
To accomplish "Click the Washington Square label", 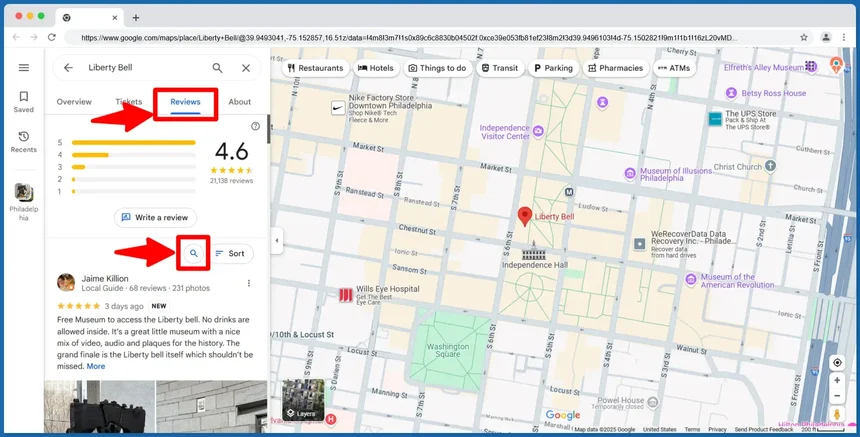I will pyautogui.click(x=448, y=350).
